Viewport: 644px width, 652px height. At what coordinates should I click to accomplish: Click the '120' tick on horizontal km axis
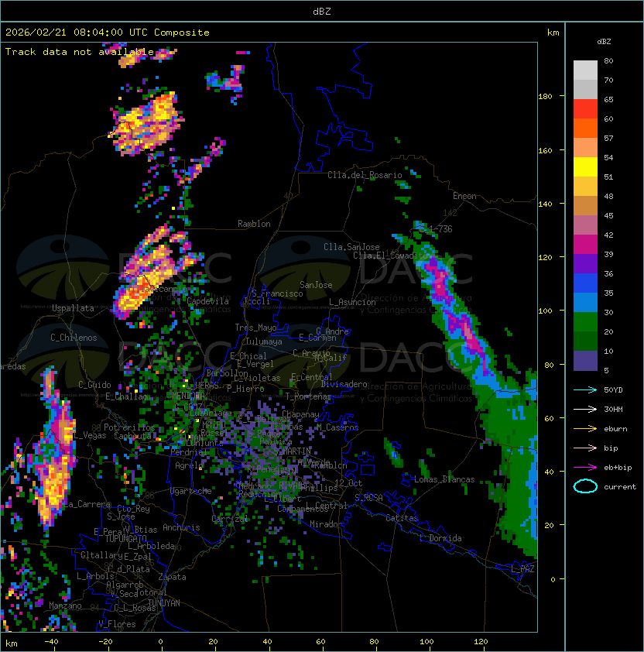click(481, 642)
